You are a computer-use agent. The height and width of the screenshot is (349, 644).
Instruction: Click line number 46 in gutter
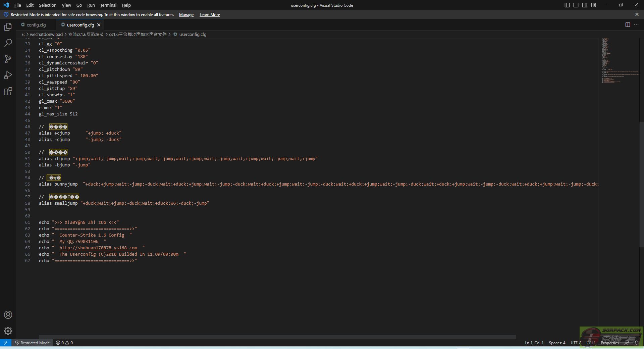pos(28,127)
